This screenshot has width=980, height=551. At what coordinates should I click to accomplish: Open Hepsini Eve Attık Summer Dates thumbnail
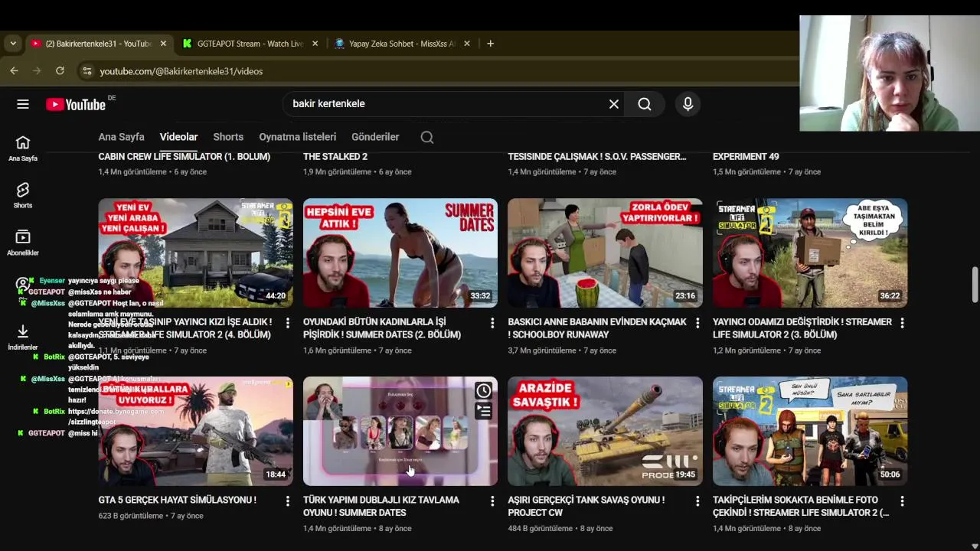(400, 253)
